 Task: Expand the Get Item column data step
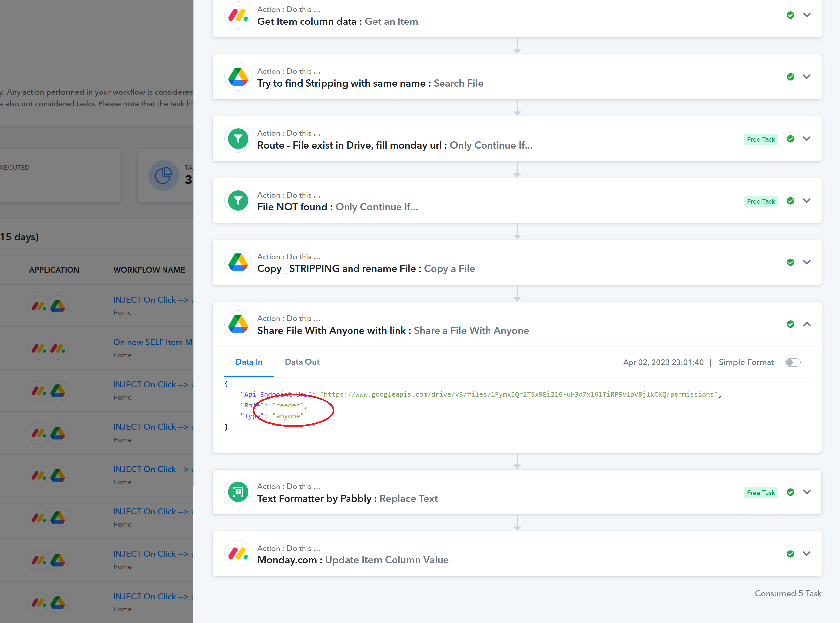pos(807,15)
